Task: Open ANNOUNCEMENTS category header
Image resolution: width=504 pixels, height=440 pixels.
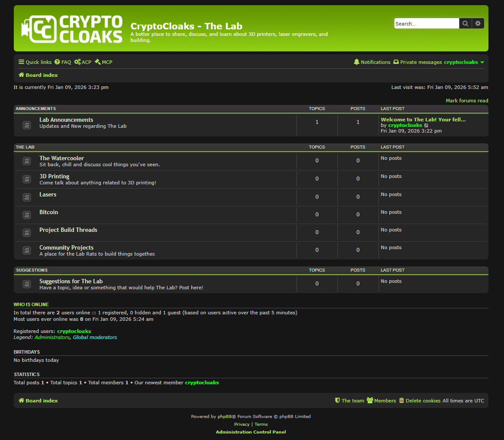Action: tap(36, 109)
